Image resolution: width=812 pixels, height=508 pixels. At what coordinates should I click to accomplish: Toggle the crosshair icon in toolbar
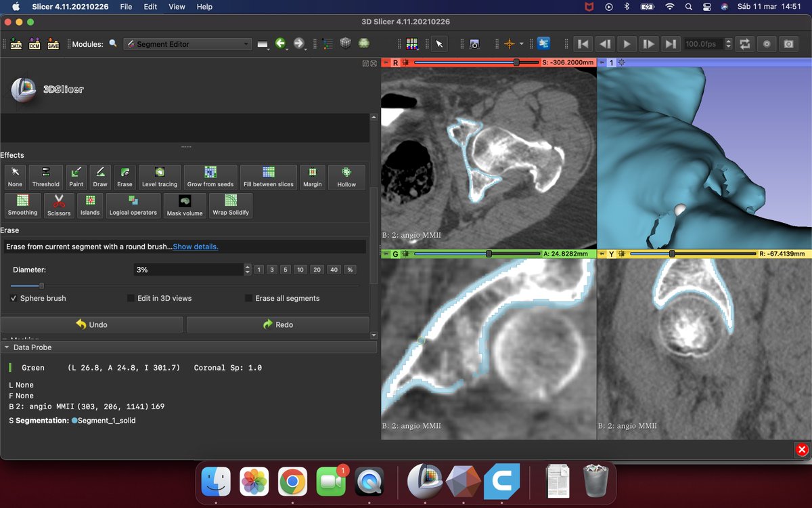point(509,44)
